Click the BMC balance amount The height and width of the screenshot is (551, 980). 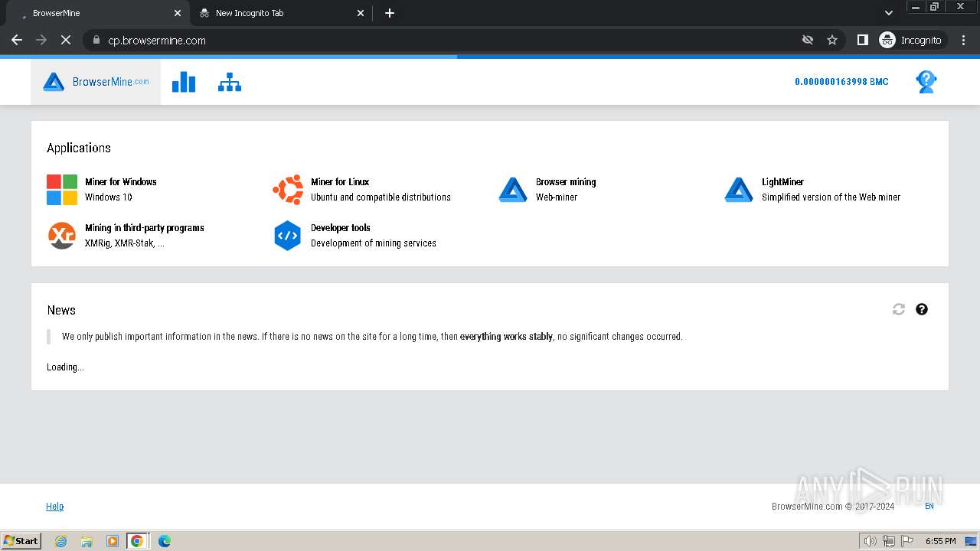pyautogui.click(x=841, y=82)
